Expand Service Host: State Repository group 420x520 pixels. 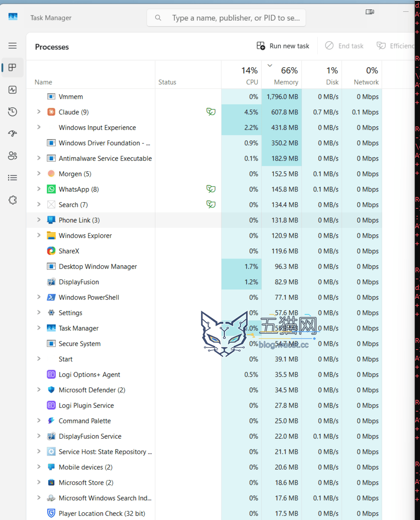pyautogui.click(x=39, y=451)
